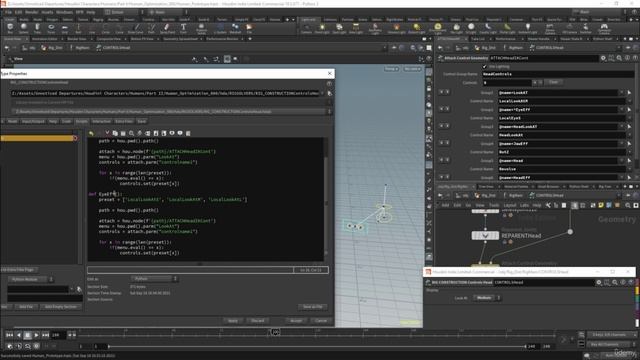Open the Render menu
This screenshot has height=360, width=640.
[32, 12]
